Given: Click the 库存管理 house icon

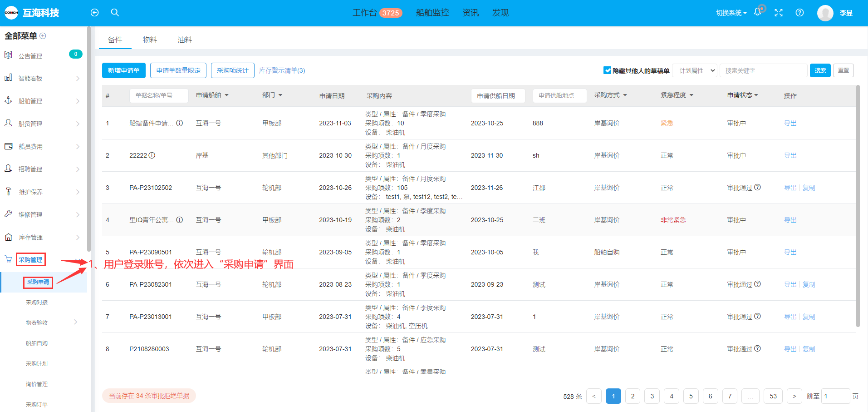Looking at the screenshot, I should 8,237.
